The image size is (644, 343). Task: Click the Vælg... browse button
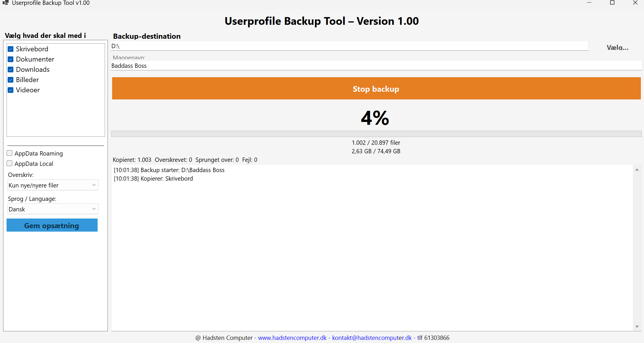(617, 47)
